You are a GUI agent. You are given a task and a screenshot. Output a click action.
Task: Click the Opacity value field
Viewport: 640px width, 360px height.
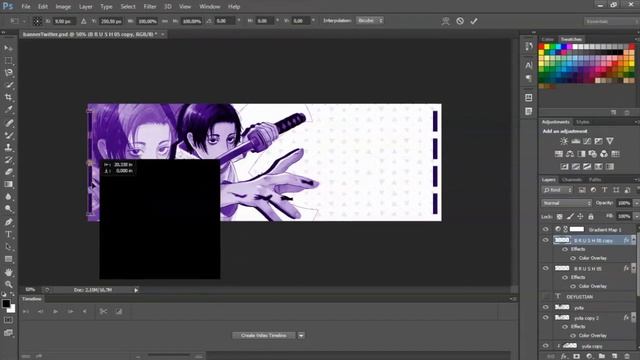(624, 203)
